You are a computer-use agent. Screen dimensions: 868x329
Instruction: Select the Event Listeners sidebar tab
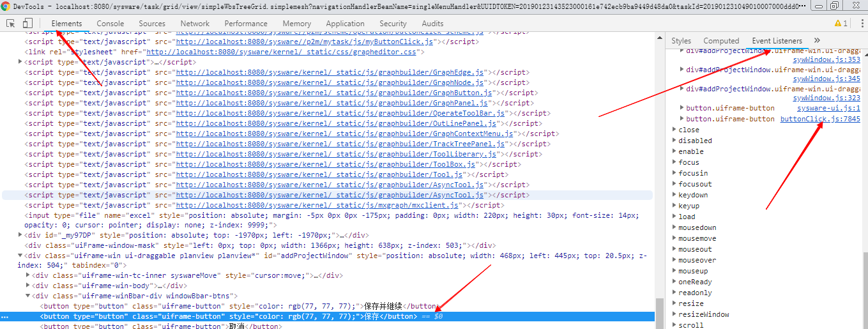[x=777, y=40]
